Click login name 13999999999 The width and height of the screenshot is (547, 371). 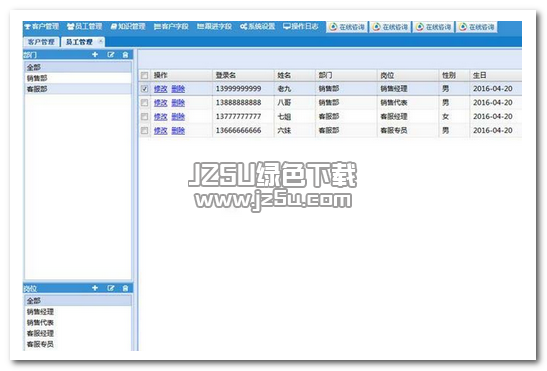238,89
